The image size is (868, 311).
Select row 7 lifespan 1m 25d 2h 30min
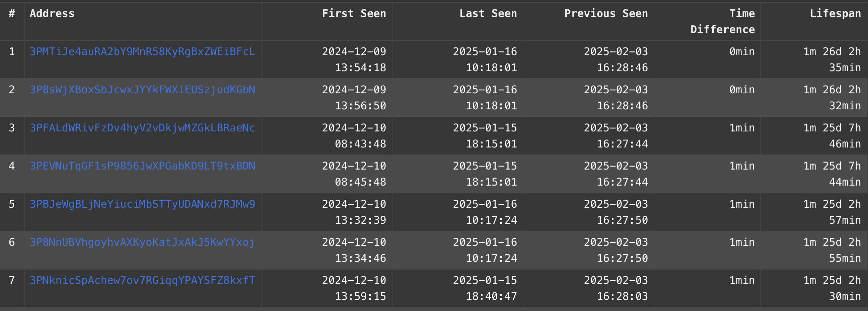point(832,288)
